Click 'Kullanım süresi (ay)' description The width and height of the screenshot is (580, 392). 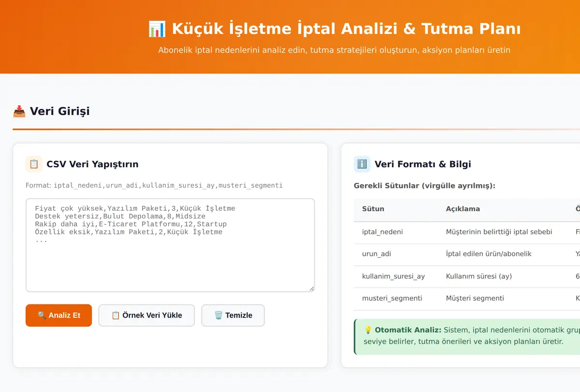(479, 276)
